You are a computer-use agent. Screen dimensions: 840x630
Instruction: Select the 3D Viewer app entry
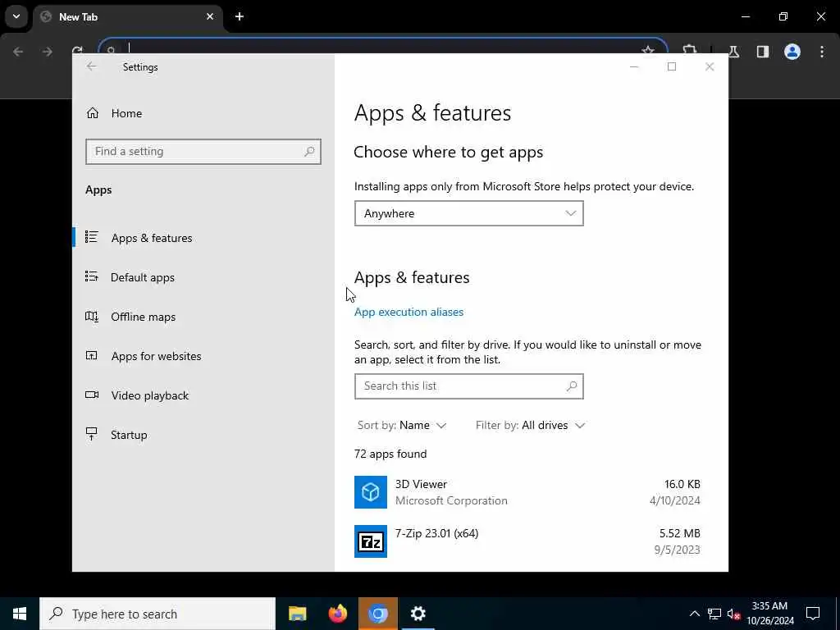527,492
